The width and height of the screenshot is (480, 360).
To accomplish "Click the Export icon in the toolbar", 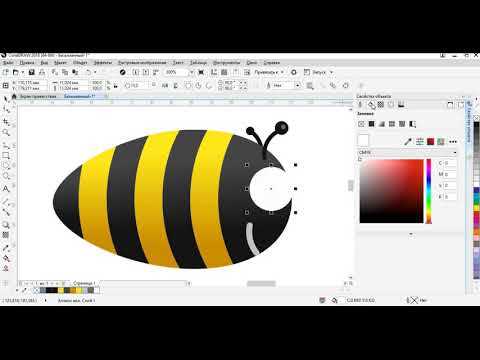I will click(146, 72).
